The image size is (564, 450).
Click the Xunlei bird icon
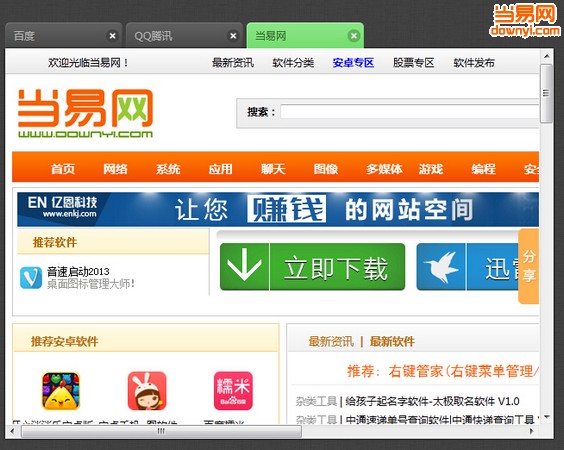point(441,267)
